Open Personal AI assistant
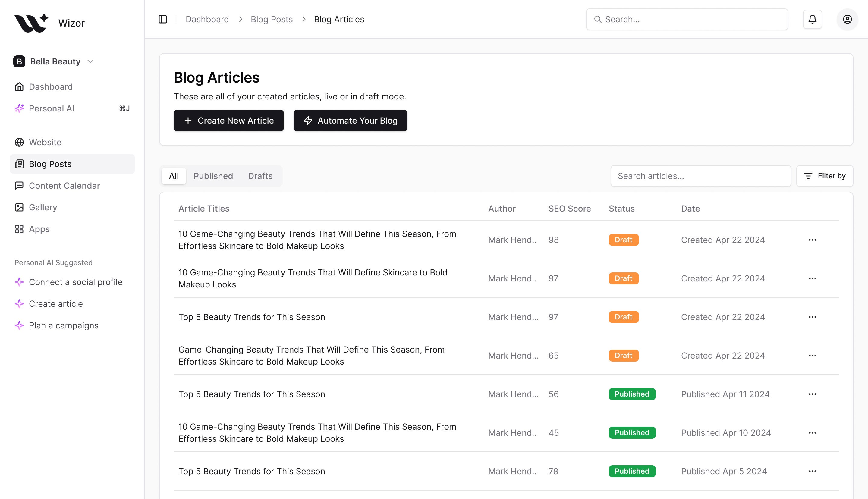868x499 pixels. (x=52, y=108)
